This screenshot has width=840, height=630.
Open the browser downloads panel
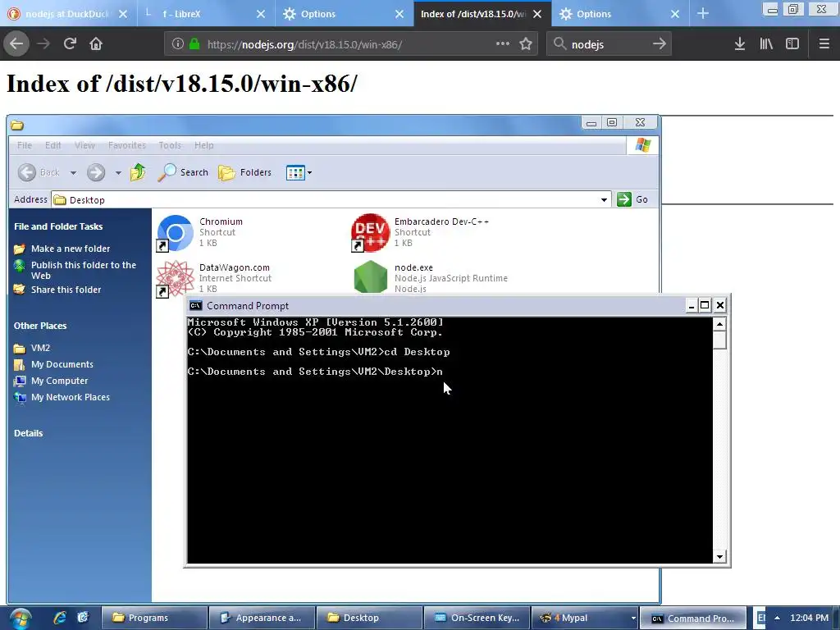740,43
